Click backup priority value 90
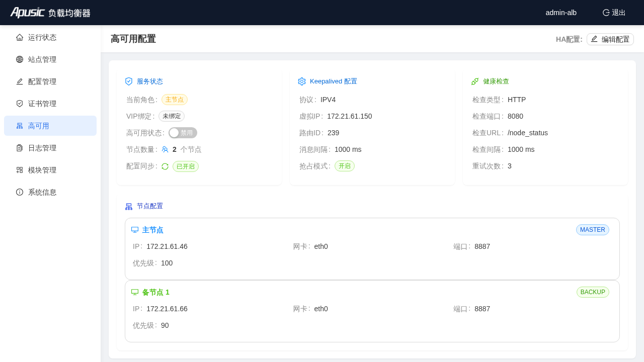 (165, 325)
